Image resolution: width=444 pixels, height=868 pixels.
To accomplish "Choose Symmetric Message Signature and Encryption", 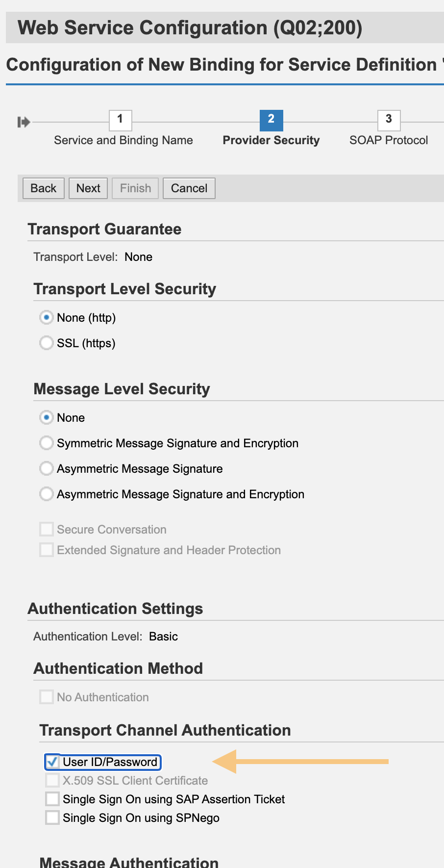I will 47,443.
